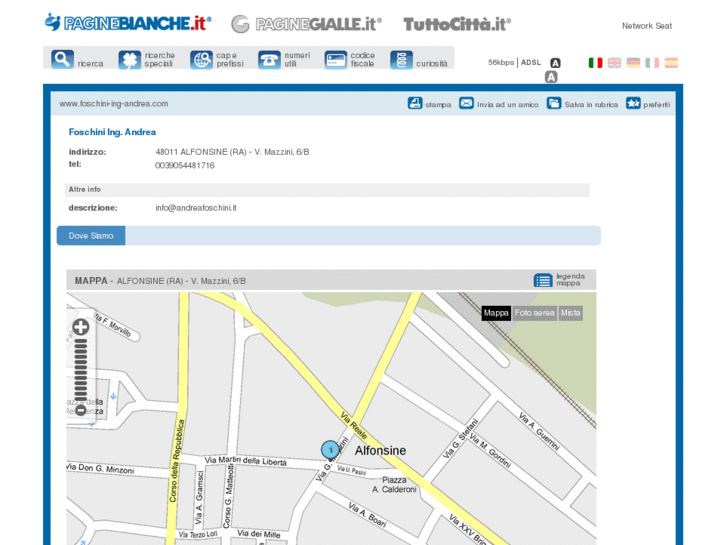The height and width of the screenshot is (545, 727).
Task: Click the map zoom level slider
Action: pyautogui.click(x=81, y=370)
